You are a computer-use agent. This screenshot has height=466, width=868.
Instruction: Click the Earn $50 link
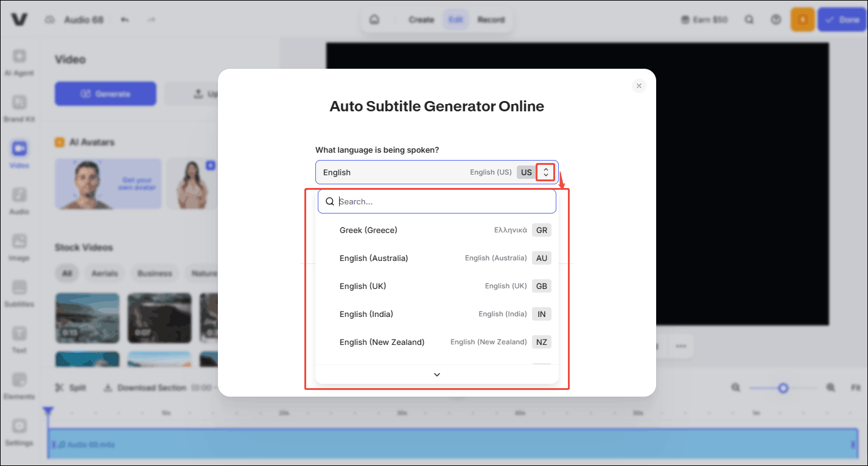click(704, 19)
